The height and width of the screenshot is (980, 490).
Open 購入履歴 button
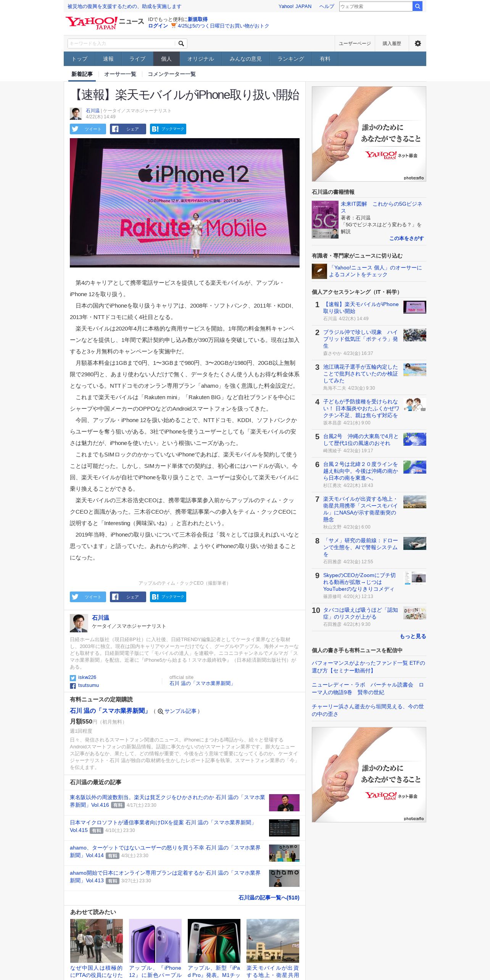pyautogui.click(x=392, y=44)
